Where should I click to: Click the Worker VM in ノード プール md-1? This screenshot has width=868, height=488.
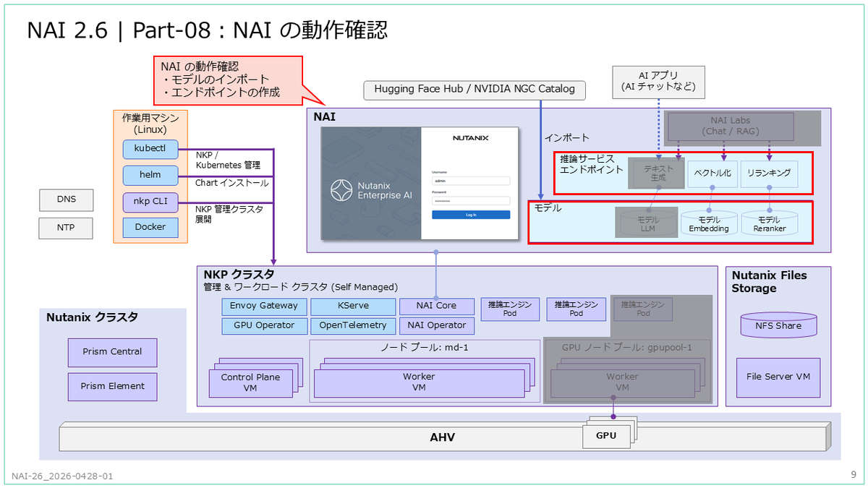[419, 382]
